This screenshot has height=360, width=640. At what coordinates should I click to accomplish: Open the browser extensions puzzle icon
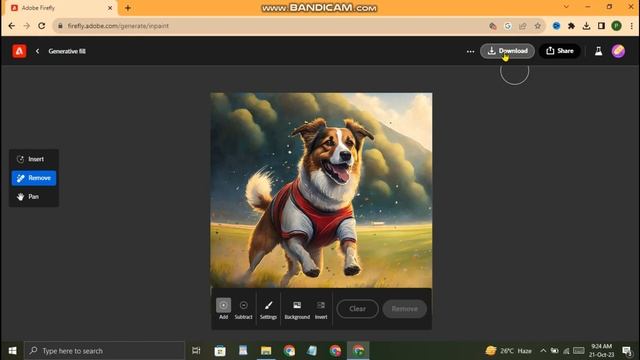coord(571,26)
